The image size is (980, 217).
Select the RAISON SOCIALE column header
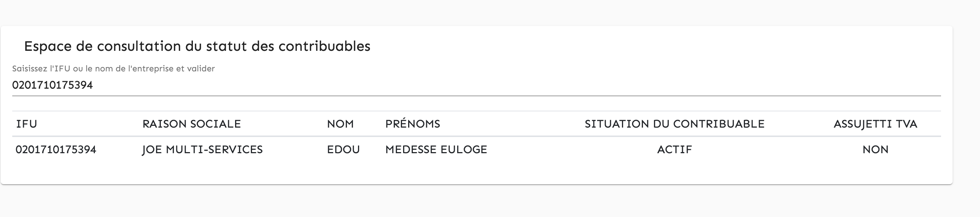point(191,124)
